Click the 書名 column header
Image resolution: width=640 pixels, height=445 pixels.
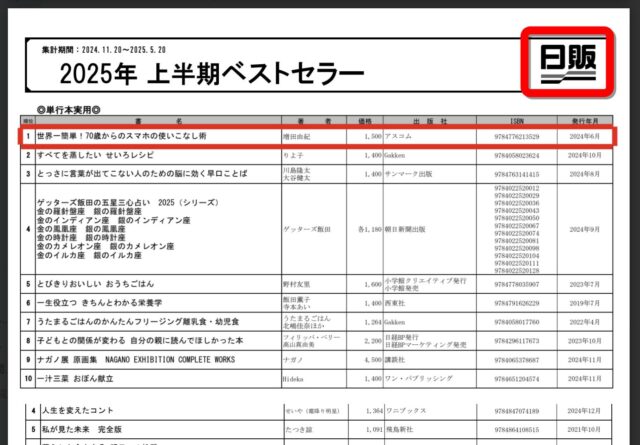158,121
